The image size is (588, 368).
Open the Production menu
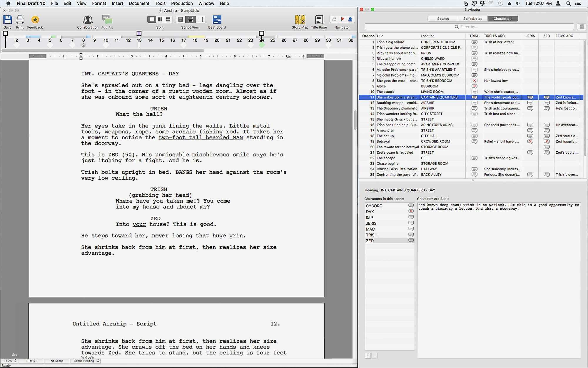[182, 4]
